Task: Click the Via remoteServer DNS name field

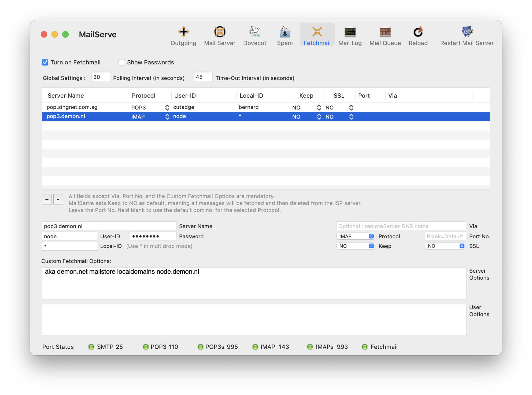Action: [x=401, y=226]
